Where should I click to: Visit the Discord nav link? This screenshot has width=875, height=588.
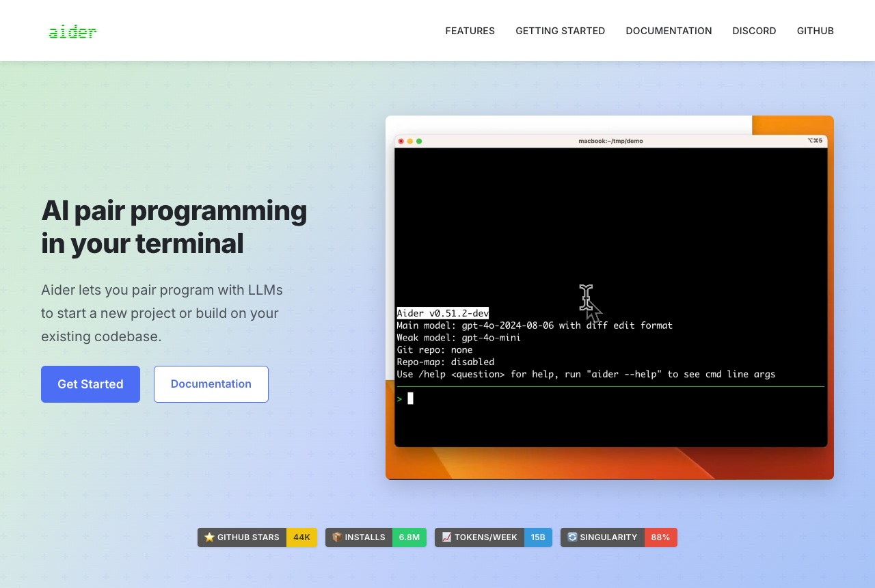click(x=754, y=31)
